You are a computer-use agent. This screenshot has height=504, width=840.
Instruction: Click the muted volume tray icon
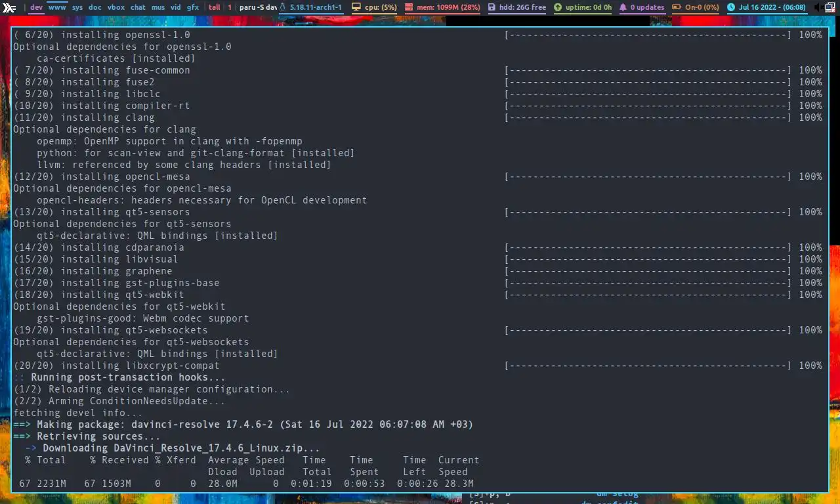[818, 8]
